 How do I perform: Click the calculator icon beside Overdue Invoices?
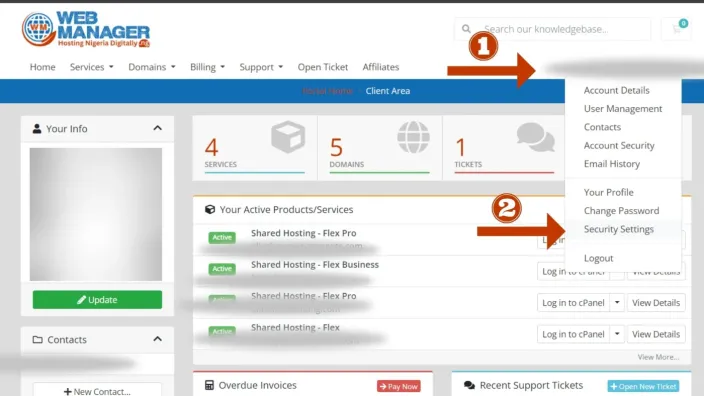point(209,385)
